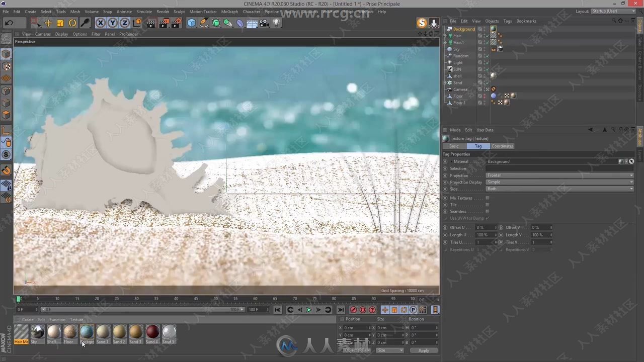
Task: Open the File menu in menu bar
Action: [x=6, y=12]
